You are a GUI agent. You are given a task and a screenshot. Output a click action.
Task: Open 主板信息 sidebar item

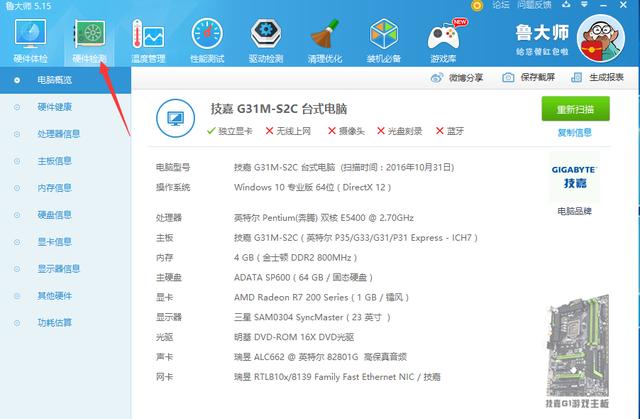point(55,161)
